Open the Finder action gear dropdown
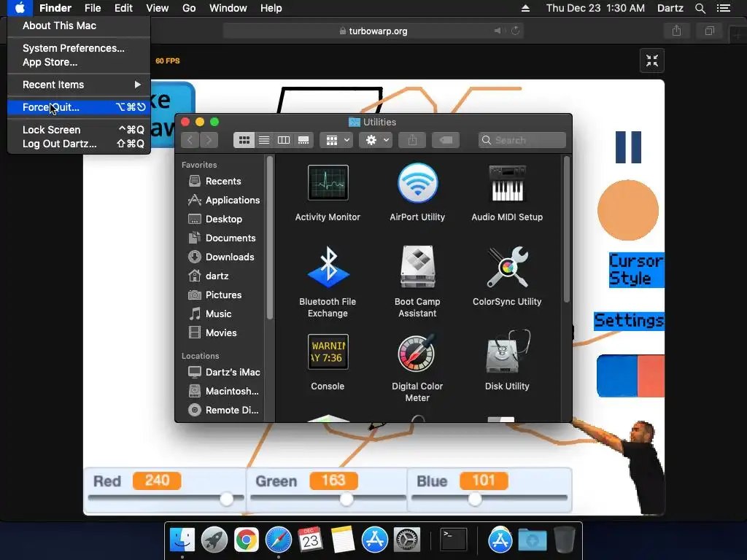This screenshot has height=560, width=747. click(376, 140)
